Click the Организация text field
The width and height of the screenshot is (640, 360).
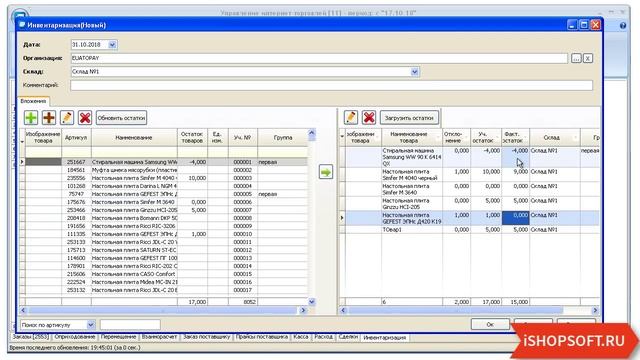pyautogui.click(x=319, y=58)
